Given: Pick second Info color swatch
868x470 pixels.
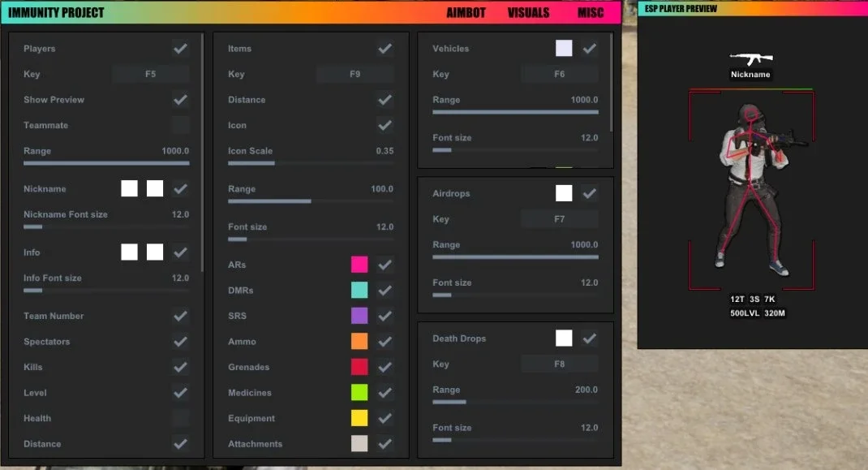Looking at the screenshot, I should pos(155,252).
